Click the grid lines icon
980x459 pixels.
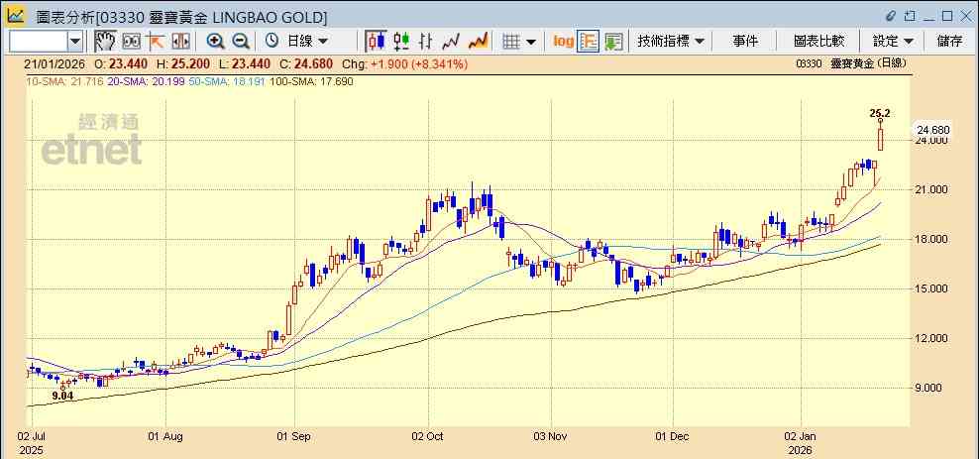click(x=512, y=42)
